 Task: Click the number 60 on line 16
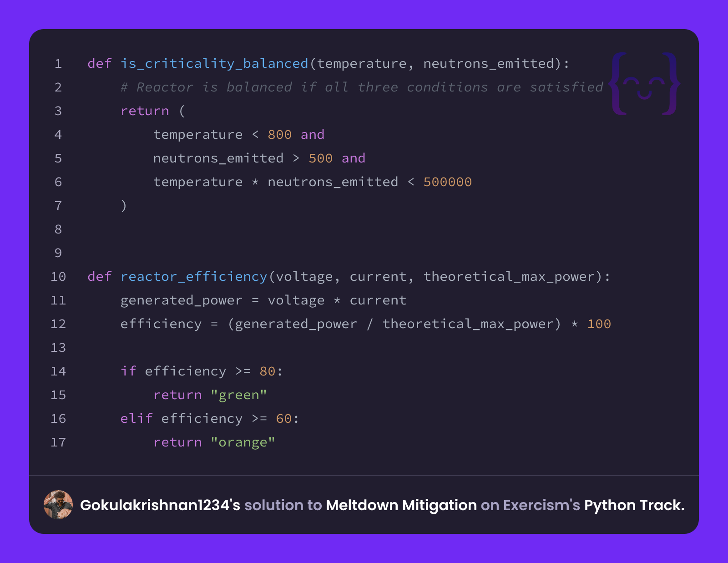pos(284,418)
